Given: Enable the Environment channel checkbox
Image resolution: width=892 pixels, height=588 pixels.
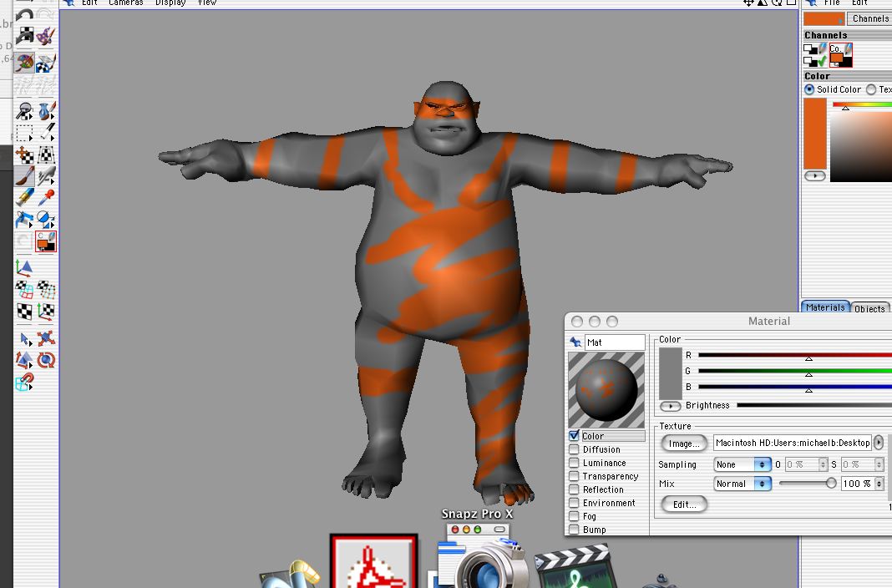Looking at the screenshot, I should pyautogui.click(x=574, y=503).
